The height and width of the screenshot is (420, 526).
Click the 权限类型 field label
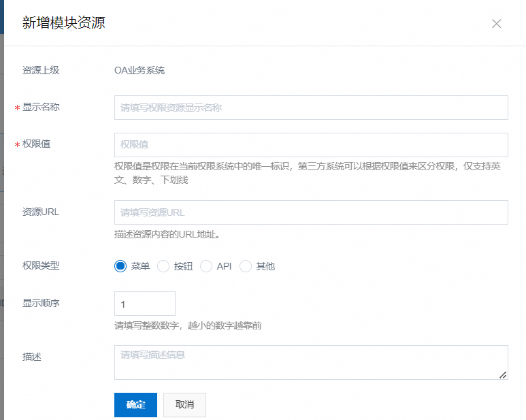tap(41, 265)
